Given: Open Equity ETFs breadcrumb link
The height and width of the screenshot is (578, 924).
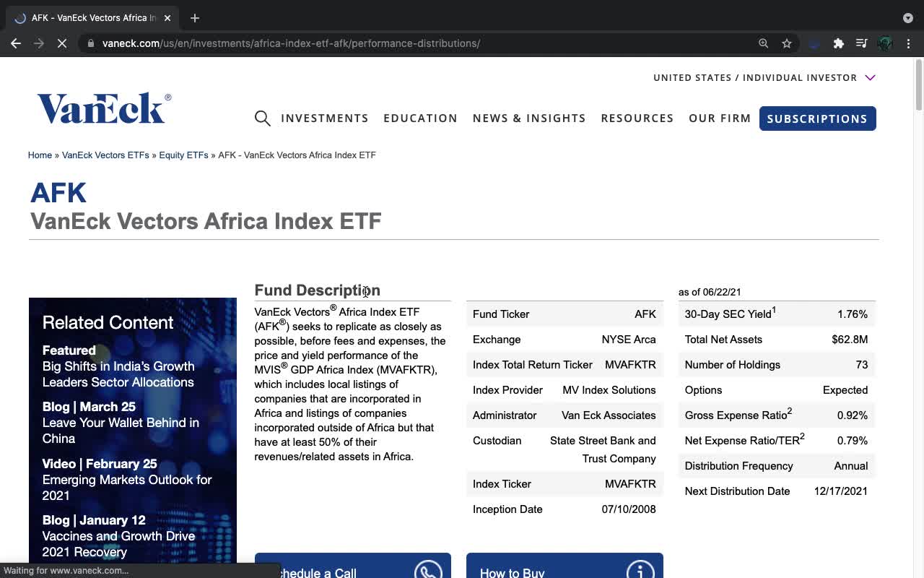Looking at the screenshot, I should pyautogui.click(x=183, y=155).
